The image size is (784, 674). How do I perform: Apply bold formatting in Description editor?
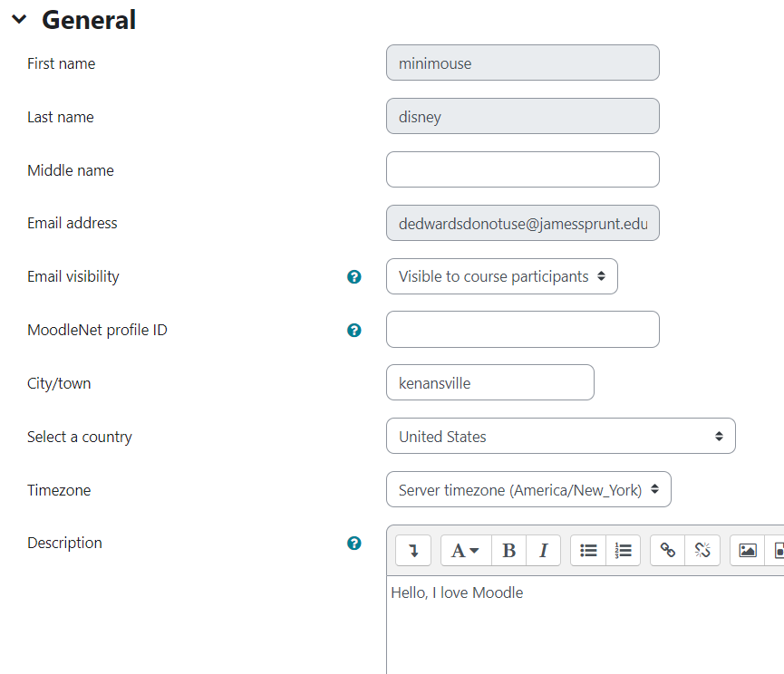click(509, 551)
